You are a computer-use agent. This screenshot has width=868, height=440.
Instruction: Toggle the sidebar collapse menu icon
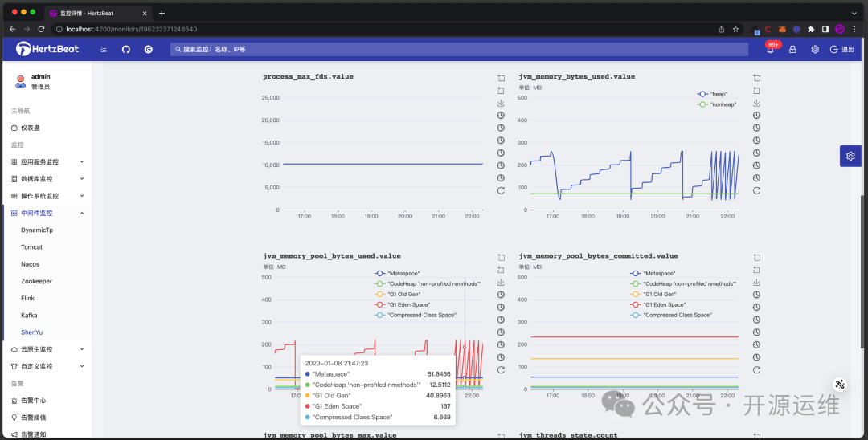104,49
